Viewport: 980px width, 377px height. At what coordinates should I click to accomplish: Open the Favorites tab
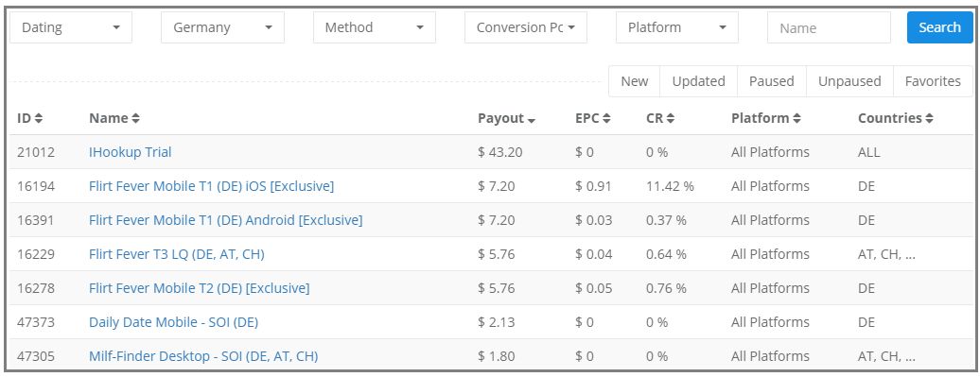tap(933, 81)
